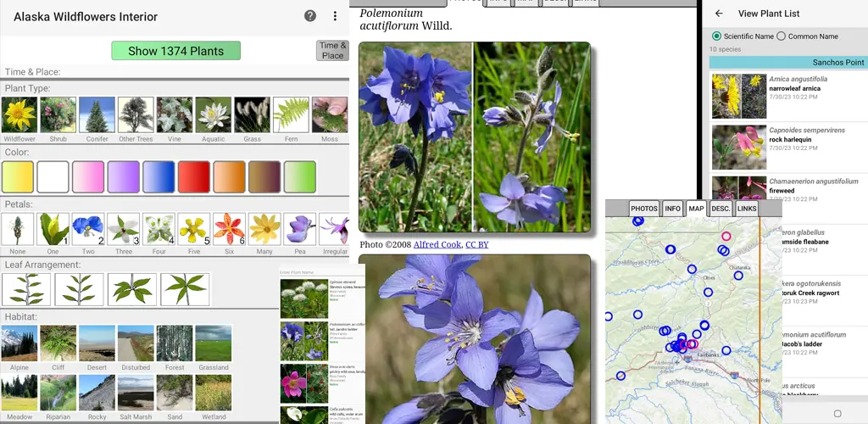Select the whorled leaf arrangement, last icon
This screenshot has height=424, width=868.
(x=185, y=289)
